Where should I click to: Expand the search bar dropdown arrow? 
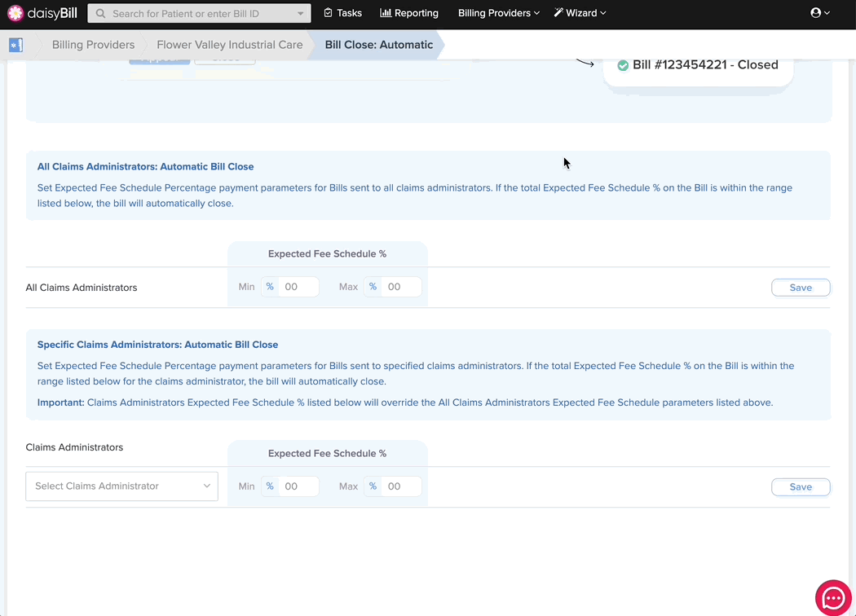point(300,14)
